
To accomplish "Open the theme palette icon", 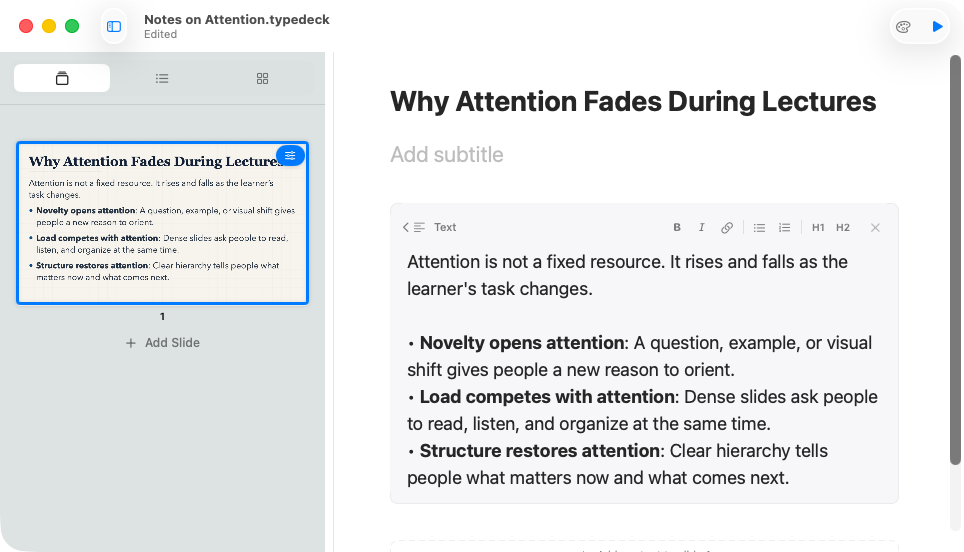I will (x=903, y=26).
